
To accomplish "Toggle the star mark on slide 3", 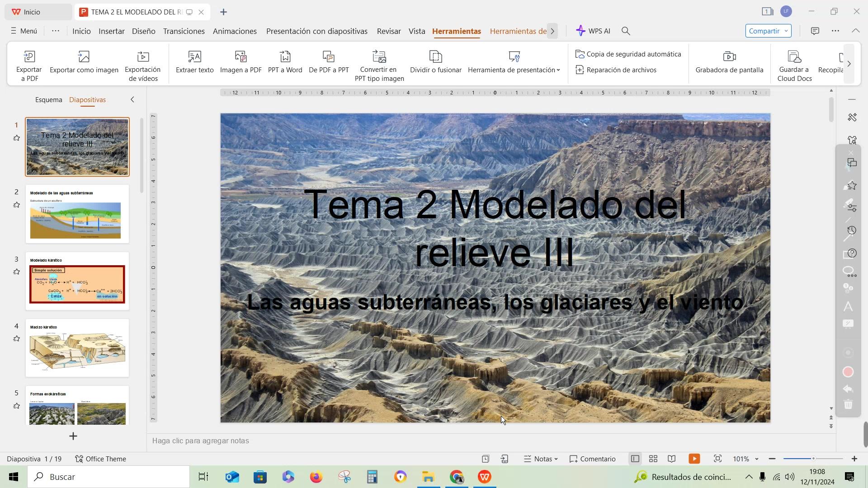I will (x=17, y=272).
